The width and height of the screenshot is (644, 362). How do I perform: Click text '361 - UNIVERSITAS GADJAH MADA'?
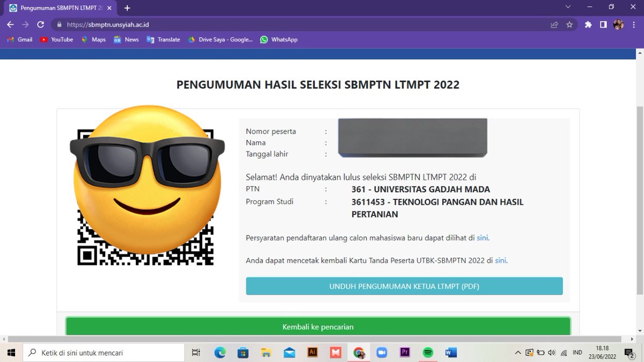421,190
